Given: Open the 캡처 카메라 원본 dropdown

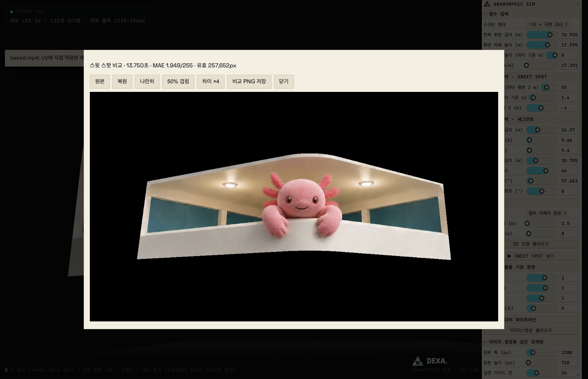Looking at the screenshot, I should coord(548,213).
